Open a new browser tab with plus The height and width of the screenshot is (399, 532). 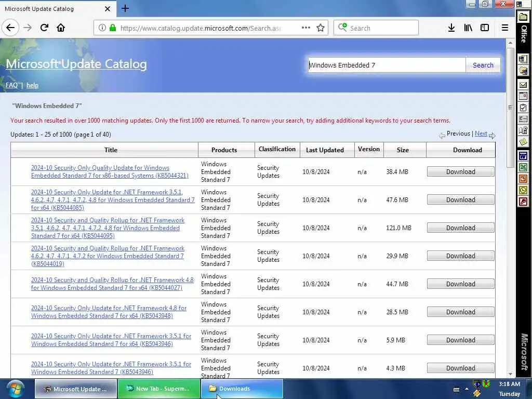coord(125,8)
